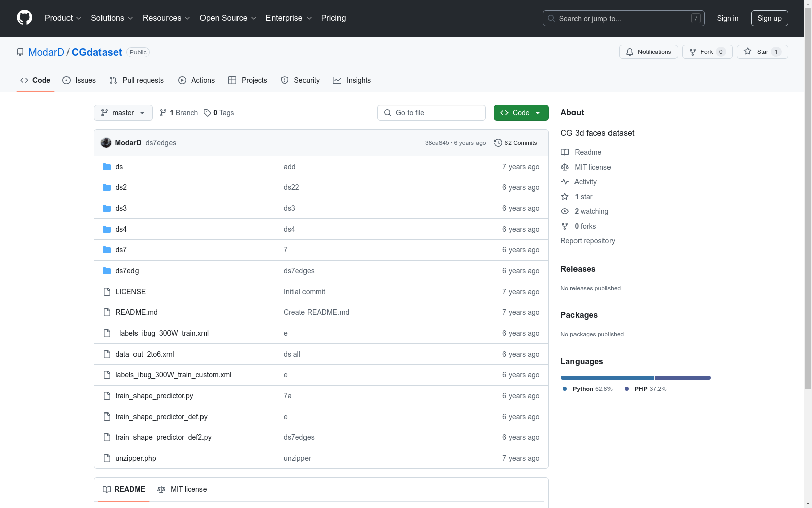Open the _labels_ibug_300W_train.xml file
The width and height of the screenshot is (812, 508).
(x=162, y=333)
